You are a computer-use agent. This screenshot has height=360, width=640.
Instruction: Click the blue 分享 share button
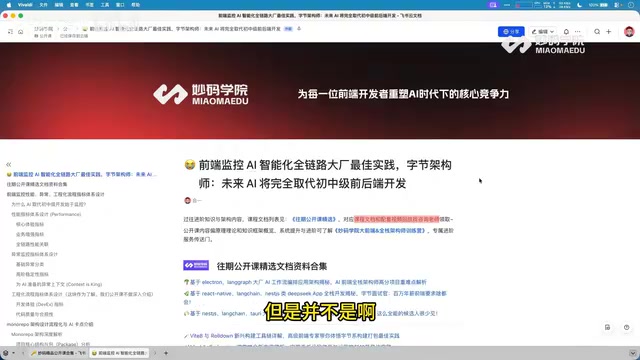tap(511, 31)
